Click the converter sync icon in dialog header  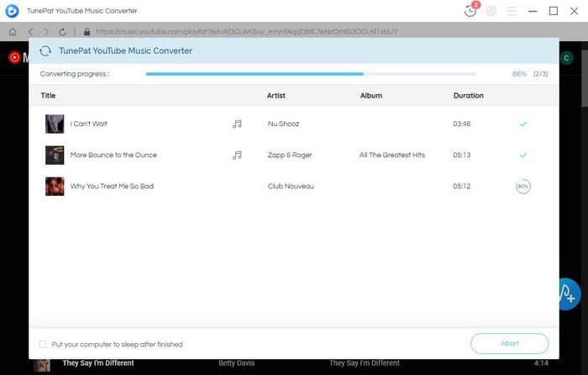click(45, 50)
